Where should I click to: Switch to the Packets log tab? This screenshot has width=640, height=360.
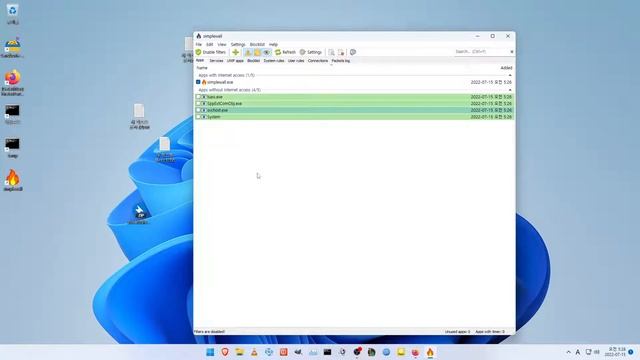click(341, 61)
